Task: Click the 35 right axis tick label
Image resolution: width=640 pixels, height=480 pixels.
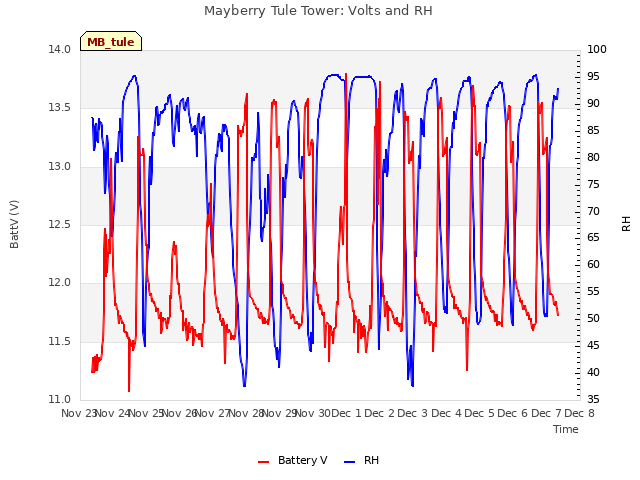Action: (x=593, y=400)
